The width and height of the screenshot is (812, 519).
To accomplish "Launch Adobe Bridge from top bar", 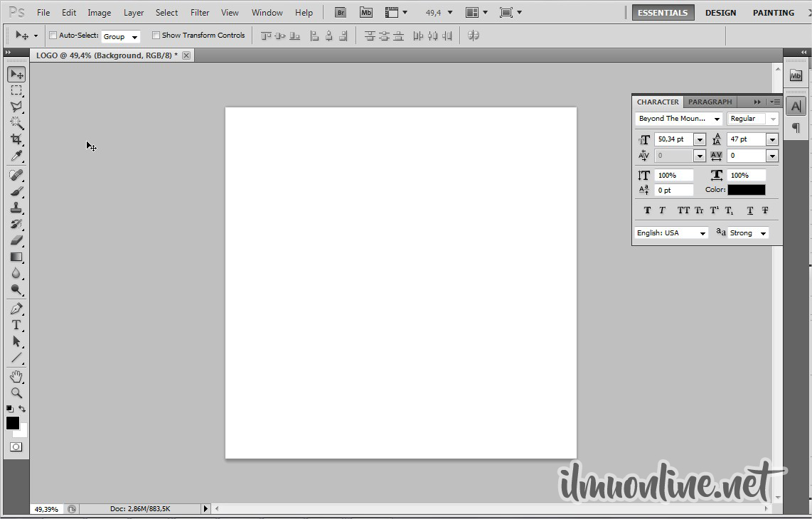I will click(x=341, y=13).
